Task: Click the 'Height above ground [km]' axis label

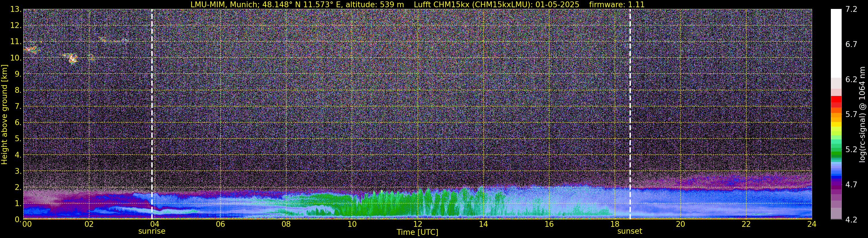Action: click(x=4, y=114)
